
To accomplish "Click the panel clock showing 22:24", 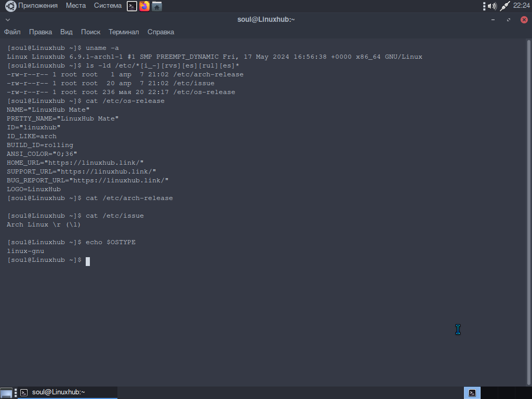I will [x=521, y=5].
